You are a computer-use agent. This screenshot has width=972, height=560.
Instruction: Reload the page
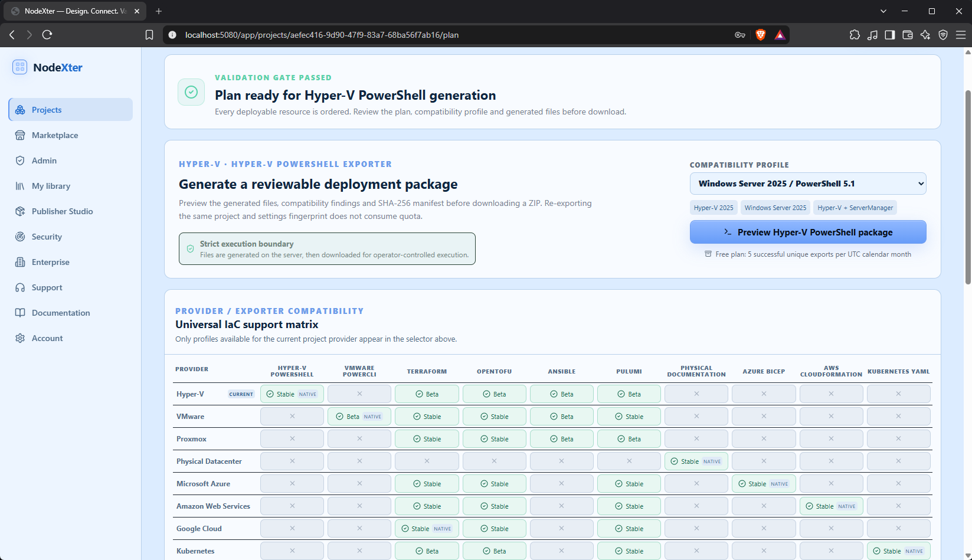(47, 35)
